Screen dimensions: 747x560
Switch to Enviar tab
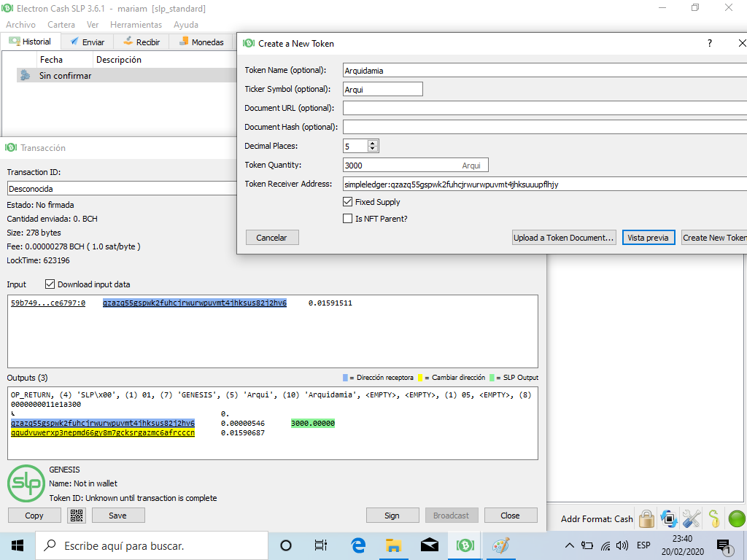pyautogui.click(x=88, y=42)
